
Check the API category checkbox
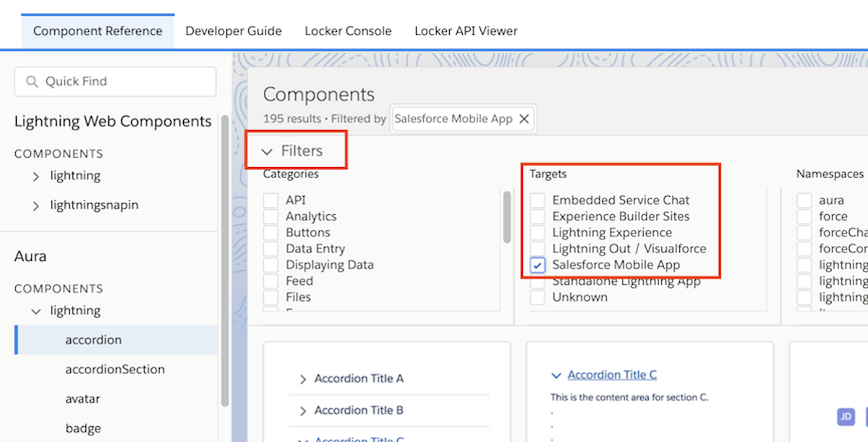(271, 200)
